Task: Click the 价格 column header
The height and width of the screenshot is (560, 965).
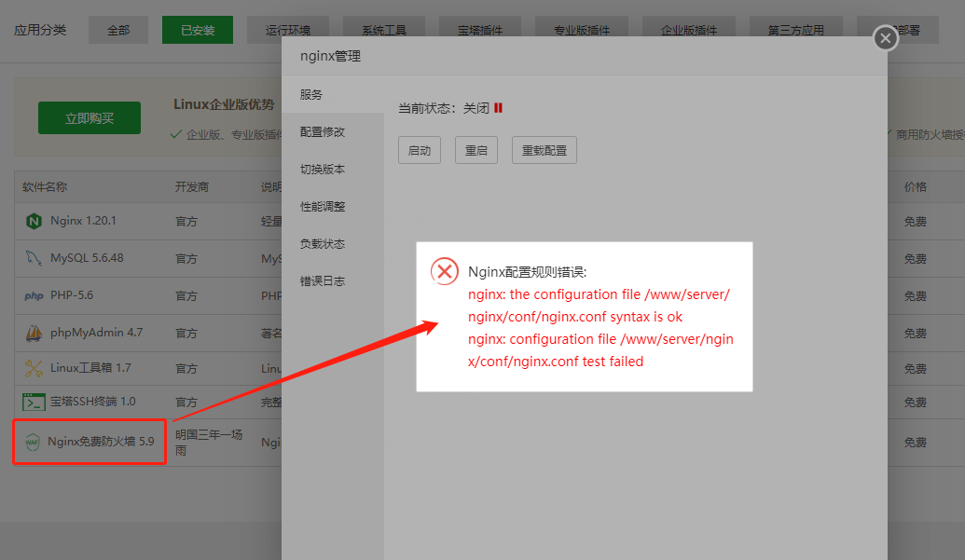Action: tap(916, 187)
